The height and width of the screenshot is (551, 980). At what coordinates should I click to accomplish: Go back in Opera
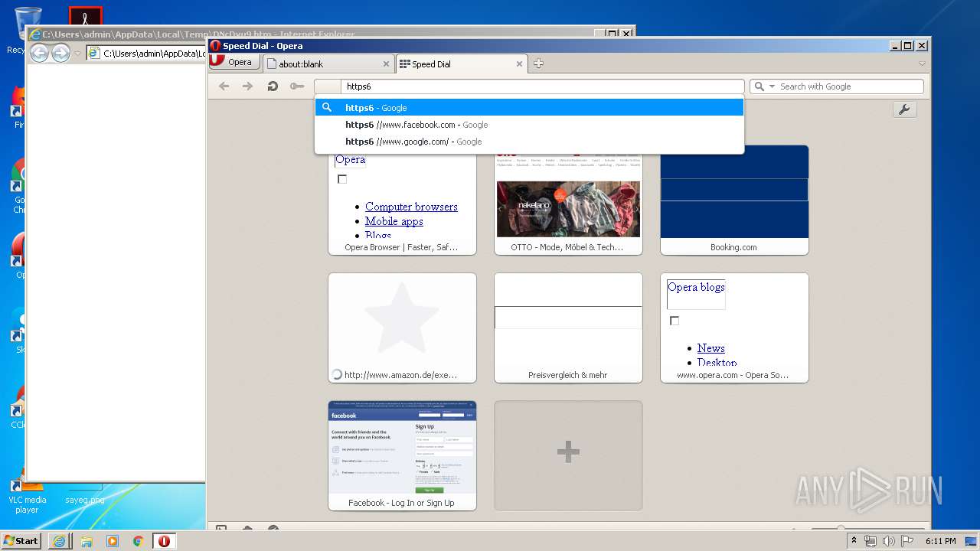coord(224,86)
